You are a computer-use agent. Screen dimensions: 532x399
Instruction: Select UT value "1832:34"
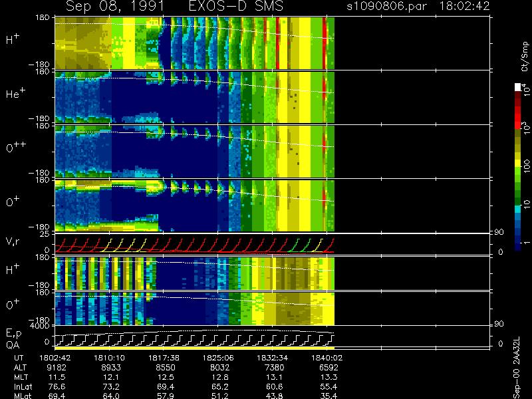pyautogui.click(x=273, y=358)
